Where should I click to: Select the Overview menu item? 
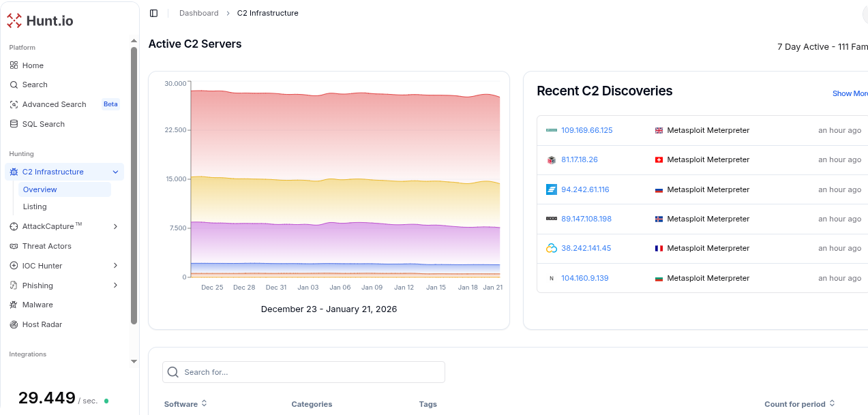click(40, 189)
